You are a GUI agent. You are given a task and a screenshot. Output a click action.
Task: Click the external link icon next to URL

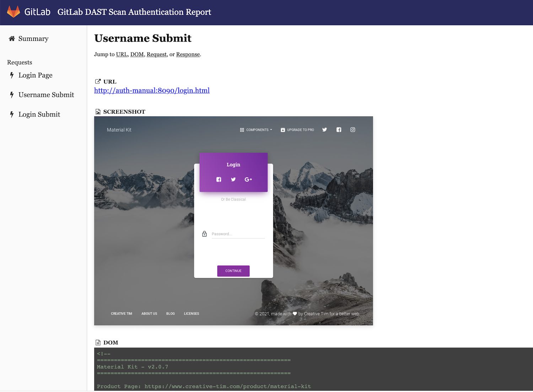98,81
